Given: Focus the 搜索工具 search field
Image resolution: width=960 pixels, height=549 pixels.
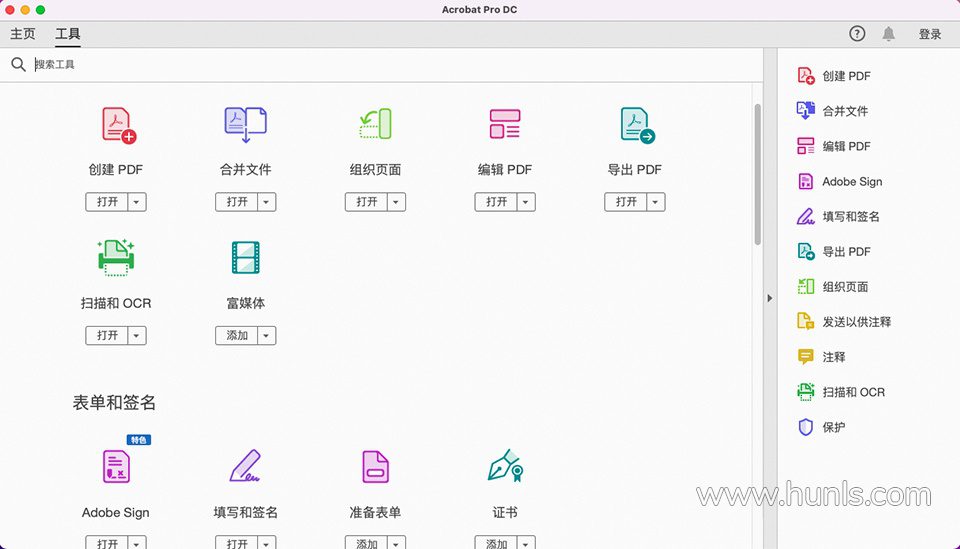Looking at the screenshot, I should click(x=200, y=65).
